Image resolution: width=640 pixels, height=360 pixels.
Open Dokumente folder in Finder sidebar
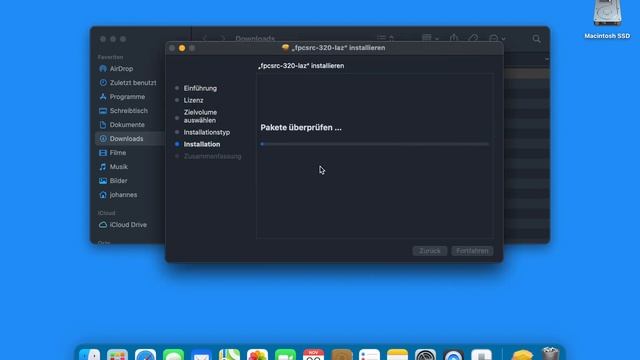pos(122,124)
